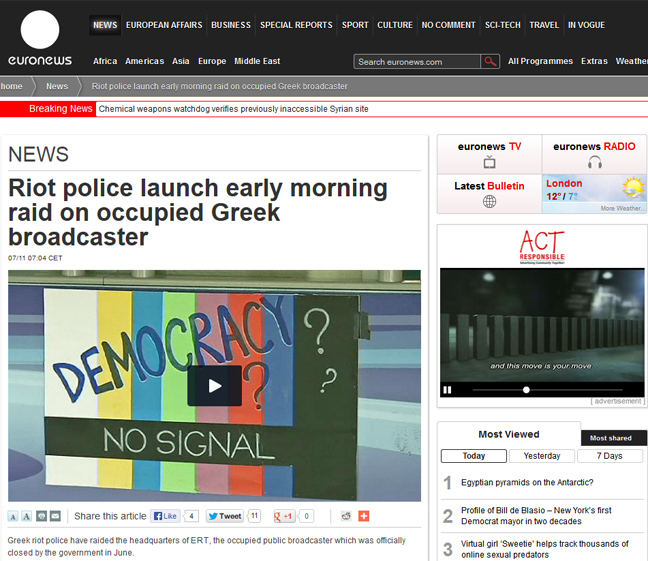
Task: Open All Programmes menu
Action: pos(539,61)
